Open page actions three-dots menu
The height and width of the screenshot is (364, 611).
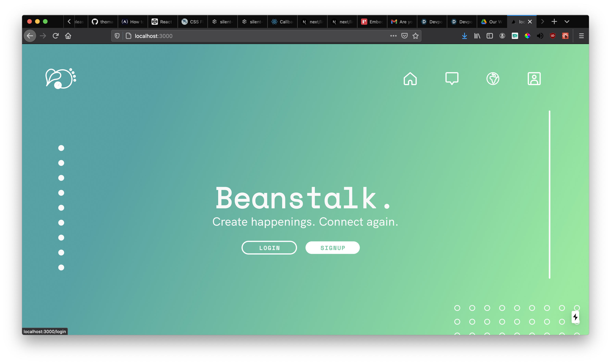click(x=393, y=36)
